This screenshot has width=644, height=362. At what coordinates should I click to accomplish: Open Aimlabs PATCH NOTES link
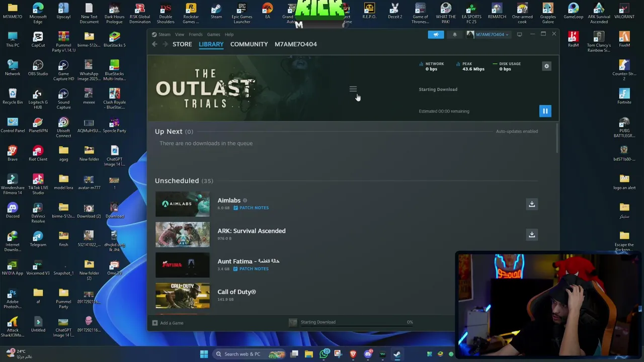[x=251, y=208]
